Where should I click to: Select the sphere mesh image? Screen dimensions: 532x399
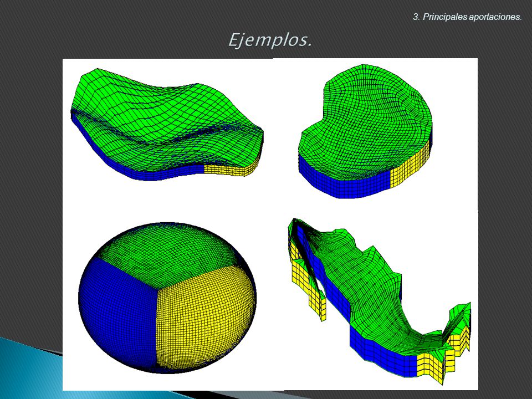(x=167, y=298)
